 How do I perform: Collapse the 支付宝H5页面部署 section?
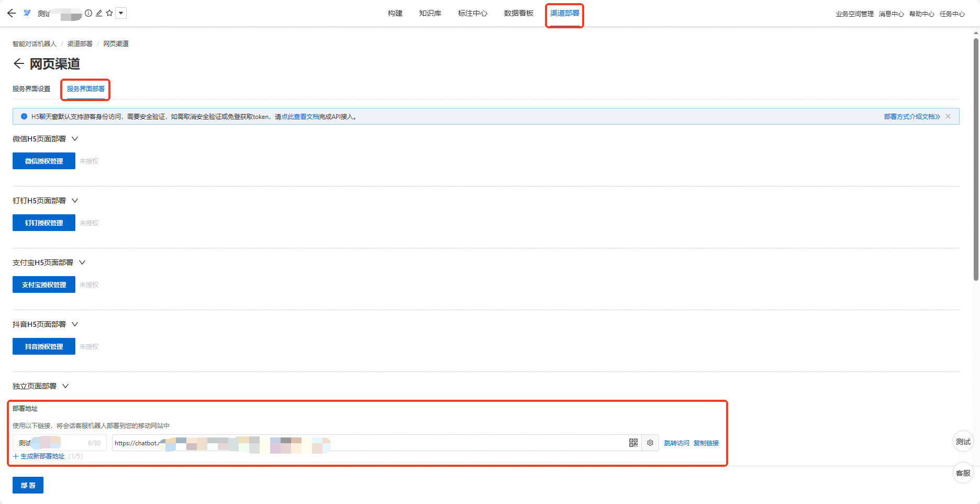point(82,262)
